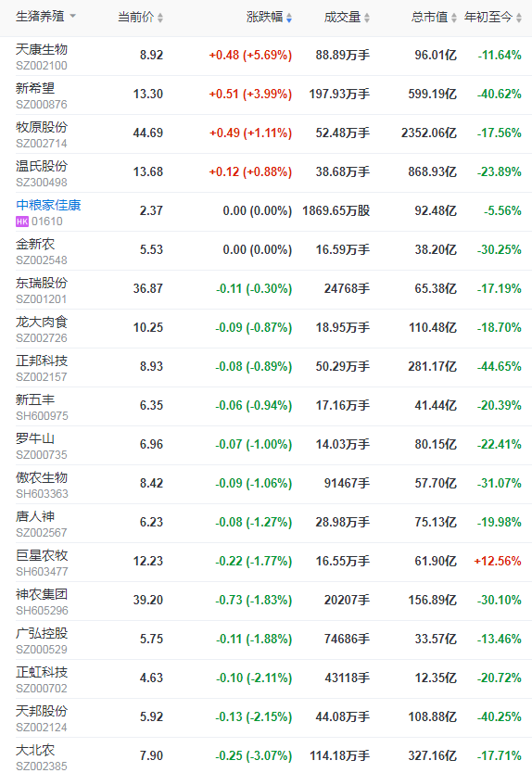Click 正邦科技 year-to-date -44.65%
532x773 pixels.
499,367
